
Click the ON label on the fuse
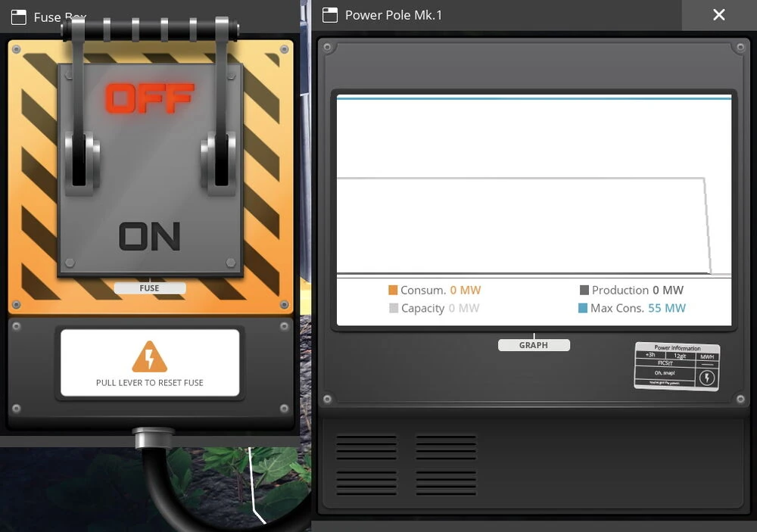(x=150, y=237)
